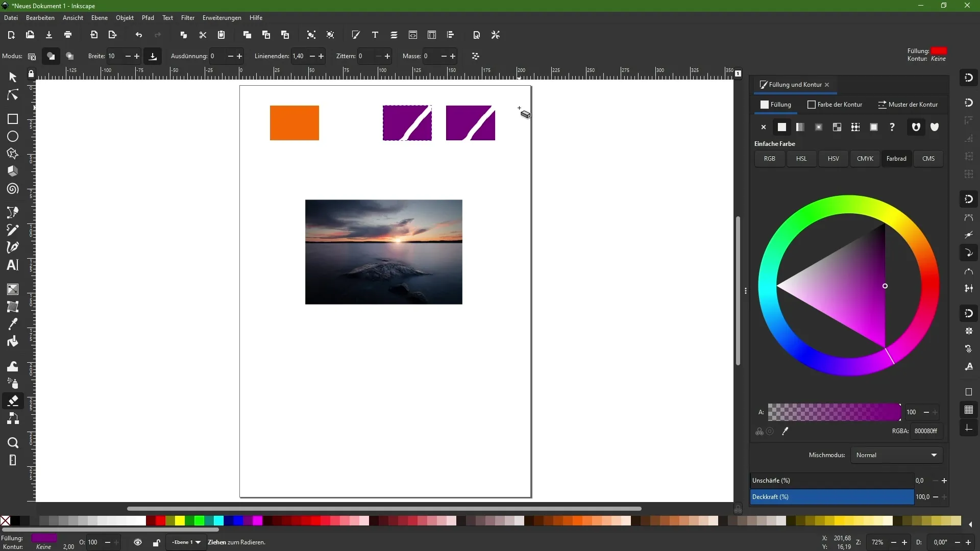This screenshot has width=980, height=551.
Task: Increase the Linienenden value
Action: [321, 56]
